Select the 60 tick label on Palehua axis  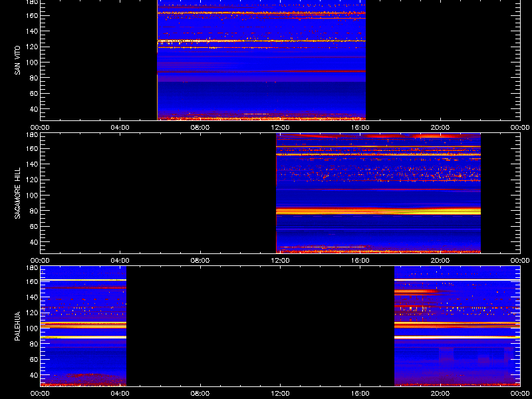point(35,359)
